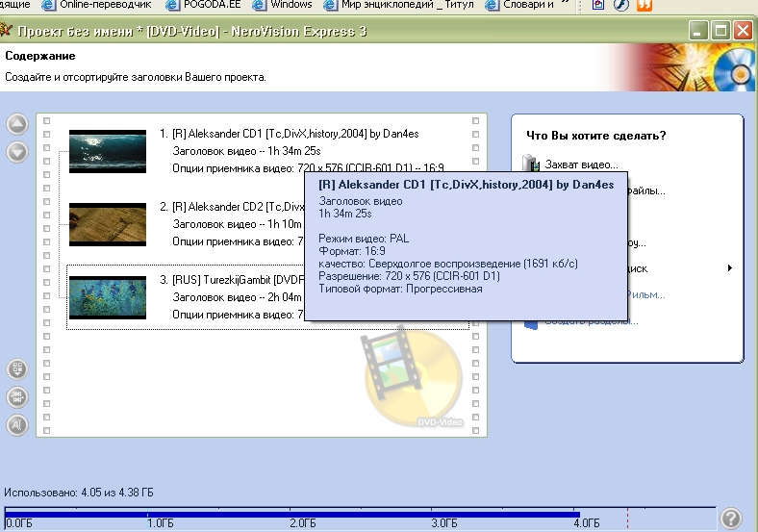
Task: Minimize the NeroVision Express window
Action: (x=697, y=31)
